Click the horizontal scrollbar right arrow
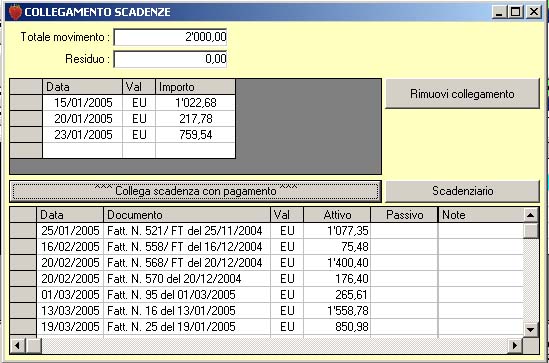 click(x=514, y=346)
